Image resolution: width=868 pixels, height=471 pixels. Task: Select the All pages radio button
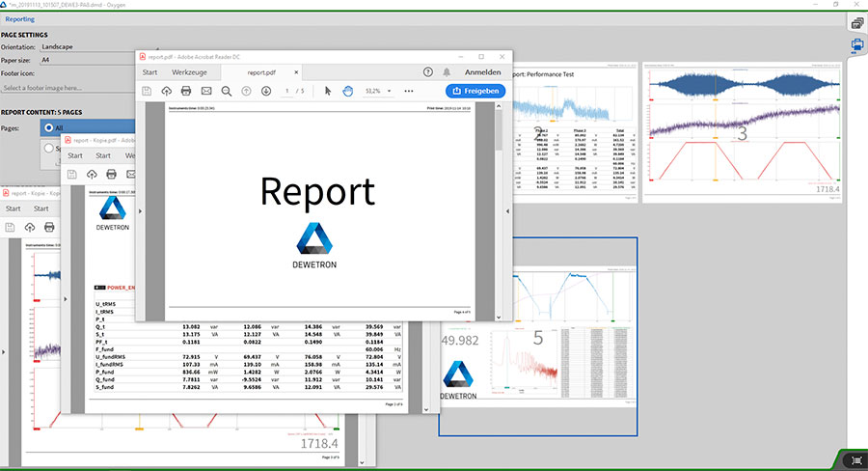49,127
